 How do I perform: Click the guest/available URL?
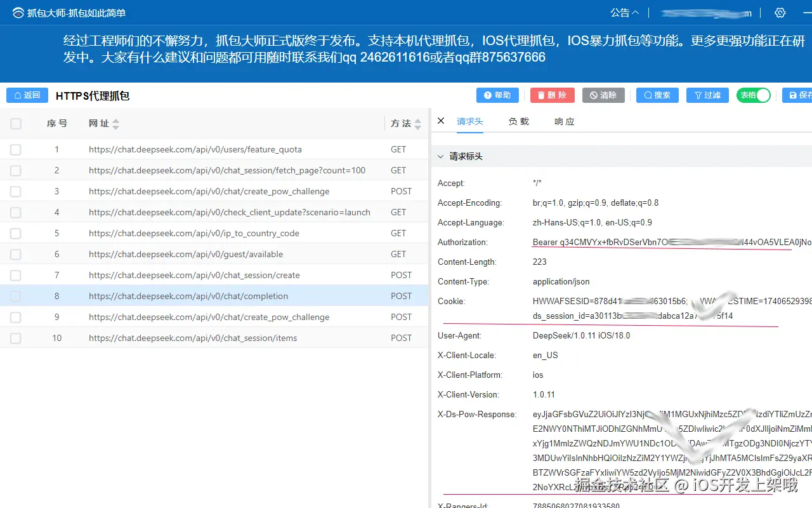pos(186,255)
